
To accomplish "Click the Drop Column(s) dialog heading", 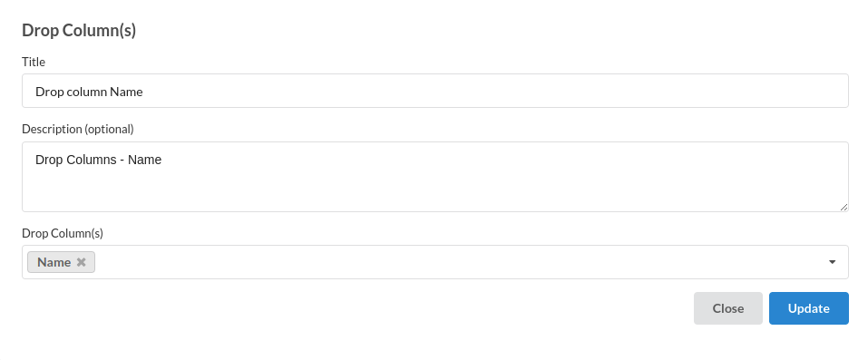I will click(x=79, y=31).
